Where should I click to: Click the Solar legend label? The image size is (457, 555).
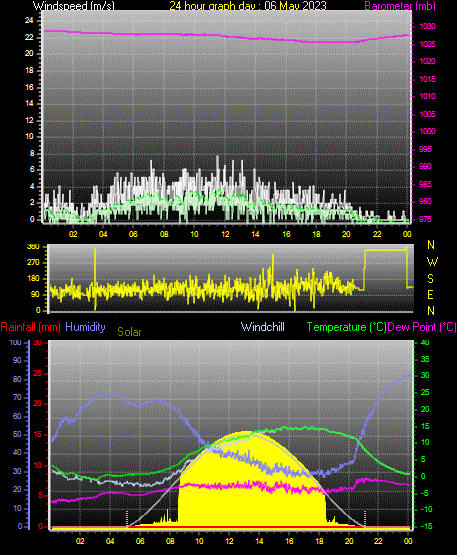click(x=129, y=332)
